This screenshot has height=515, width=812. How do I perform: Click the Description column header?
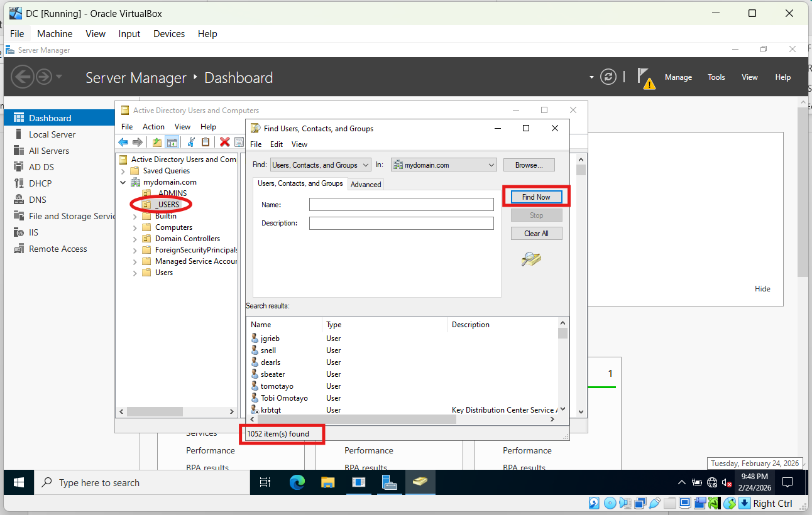point(503,325)
